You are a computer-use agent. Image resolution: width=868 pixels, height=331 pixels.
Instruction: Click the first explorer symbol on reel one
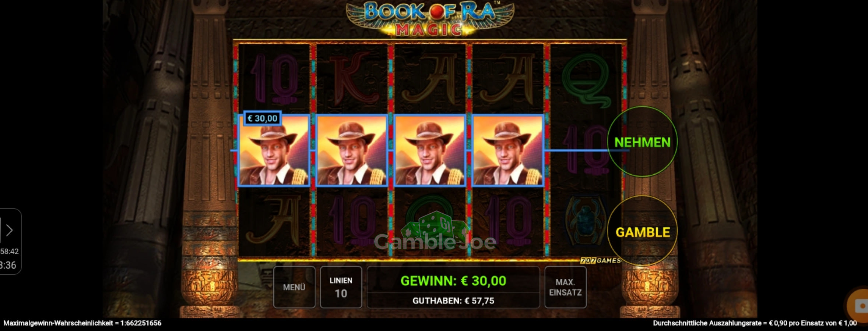click(x=274, y=150)
